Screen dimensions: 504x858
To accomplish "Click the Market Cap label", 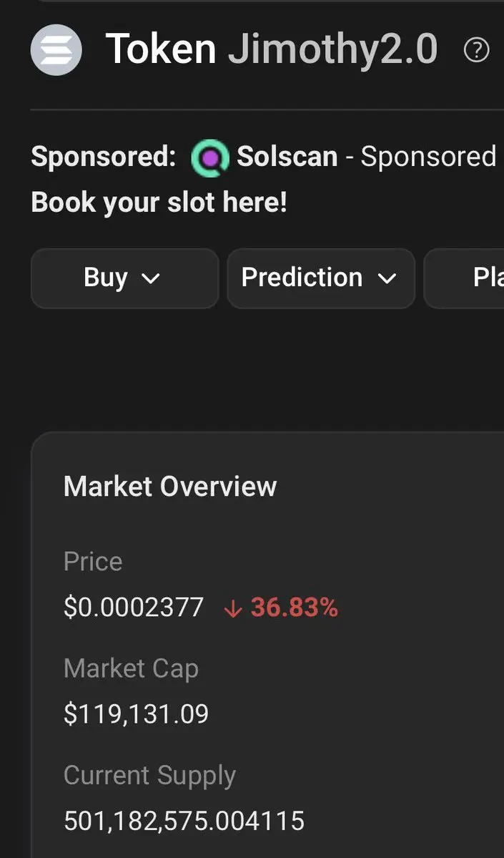I will click(x=131, y=668).
